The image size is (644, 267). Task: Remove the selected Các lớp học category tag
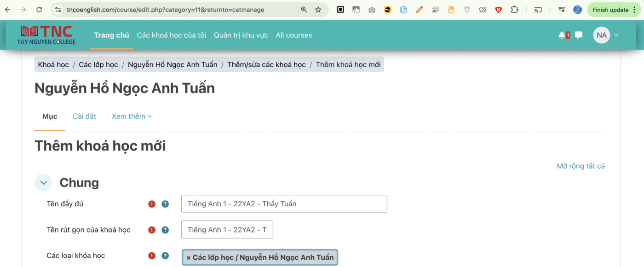(x=189, y=258)
